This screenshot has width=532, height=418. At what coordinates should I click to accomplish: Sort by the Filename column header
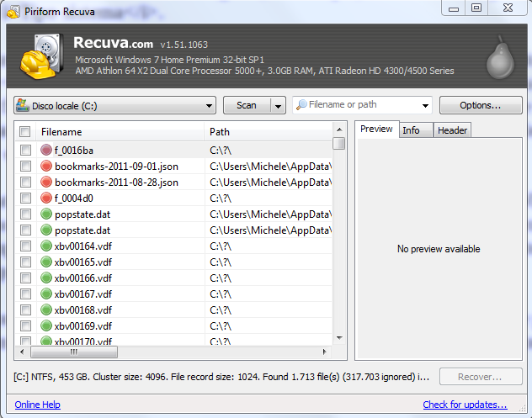pos(120,131)
